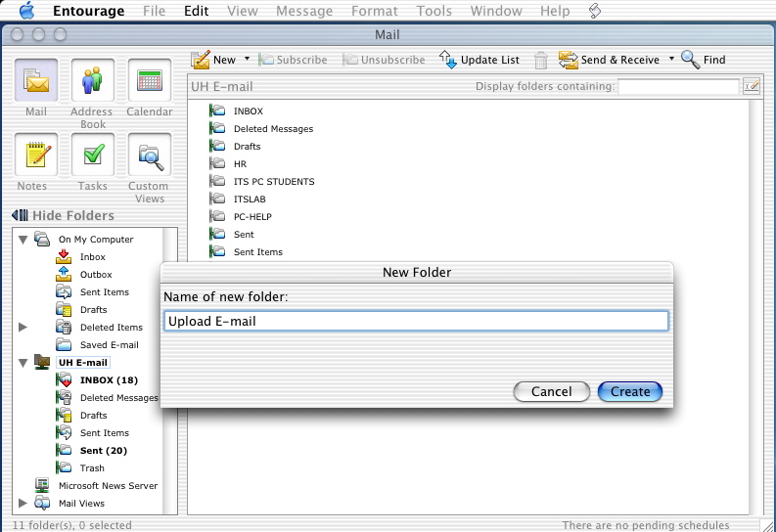Open Send & Receive dropdown arrow
Image resolution: width=776 pixels, height=532 pixels.
coord(671,59)
